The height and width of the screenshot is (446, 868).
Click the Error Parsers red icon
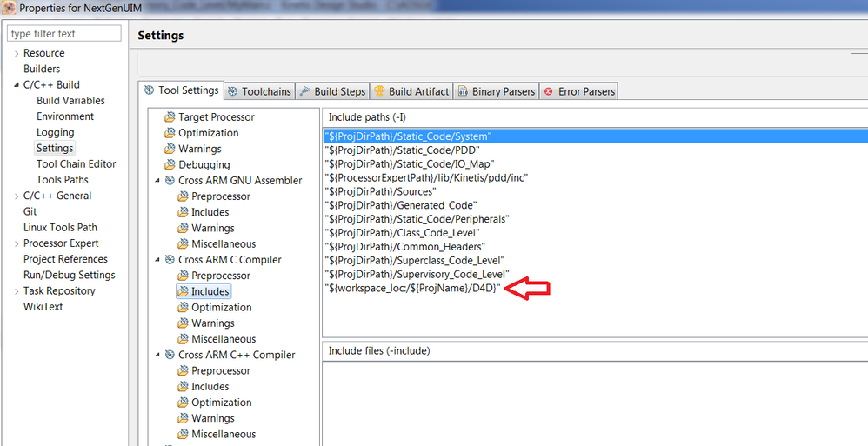549,91
